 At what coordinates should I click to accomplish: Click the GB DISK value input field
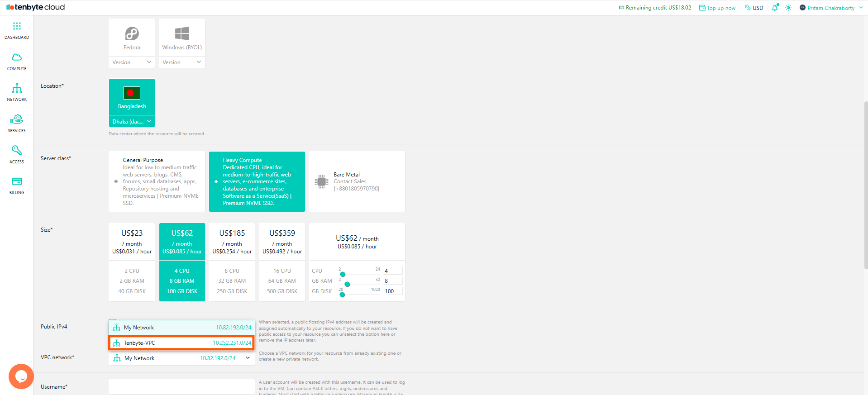click(392, 291)
